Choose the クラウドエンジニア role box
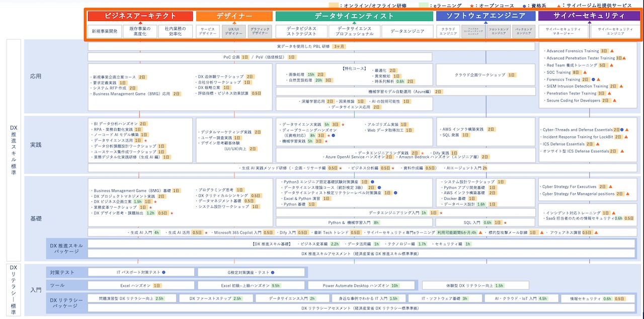Screen dimensions: 644x319 pyautogui.click(x=448, y=32)
